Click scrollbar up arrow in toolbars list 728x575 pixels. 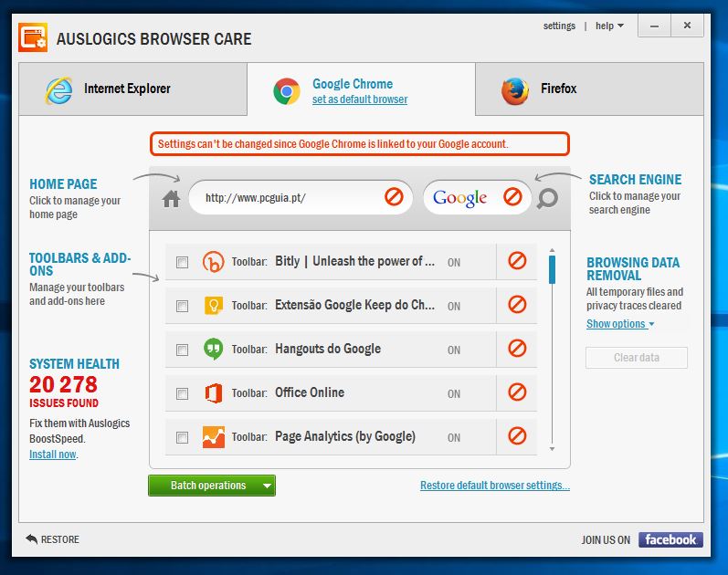(x=552, y=251)
